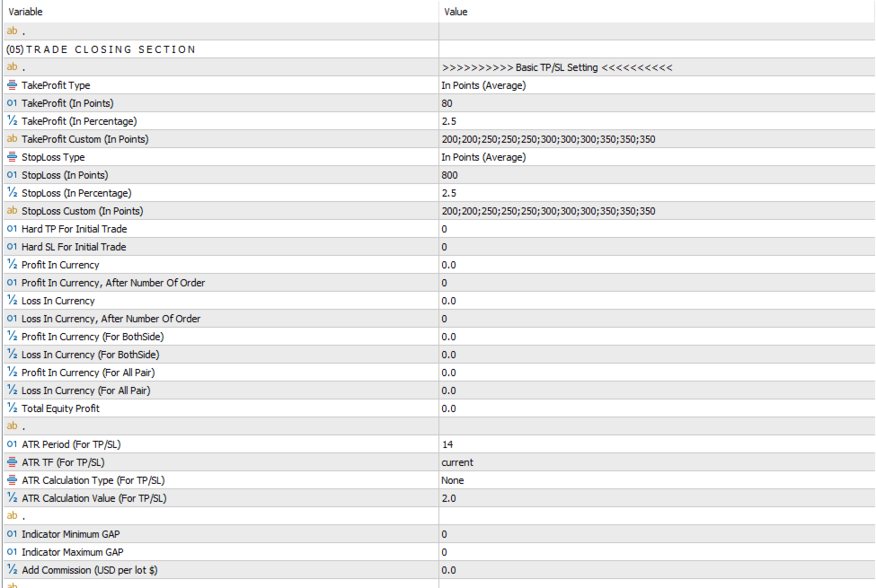Screen dimensions: 876x588
Task: Select the Hard TP For Initial Trade row
Action: click(x=74, y=229)
